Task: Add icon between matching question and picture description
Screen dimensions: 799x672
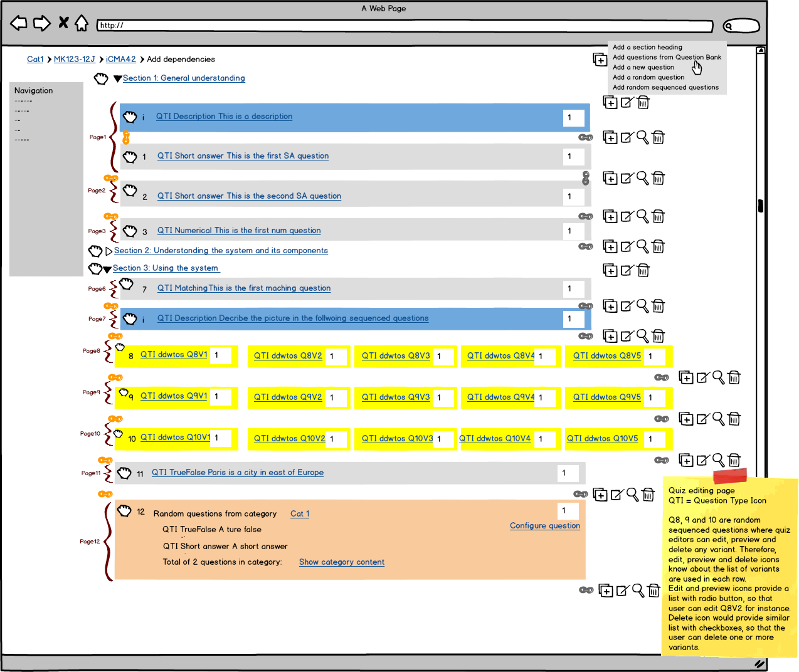Action: click(x=610, y=306)
